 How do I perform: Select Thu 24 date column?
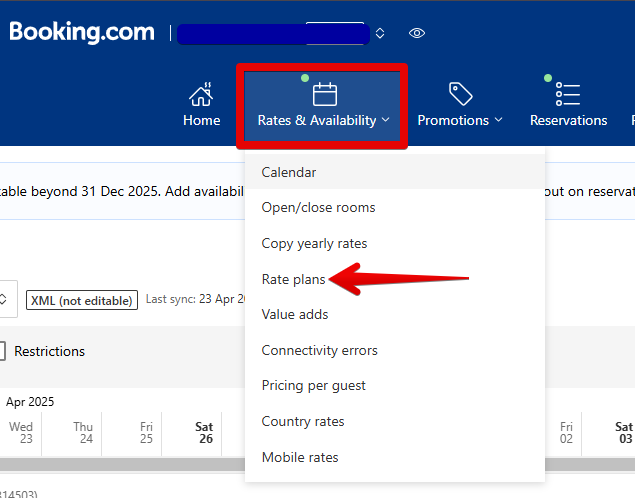[72, 433]
